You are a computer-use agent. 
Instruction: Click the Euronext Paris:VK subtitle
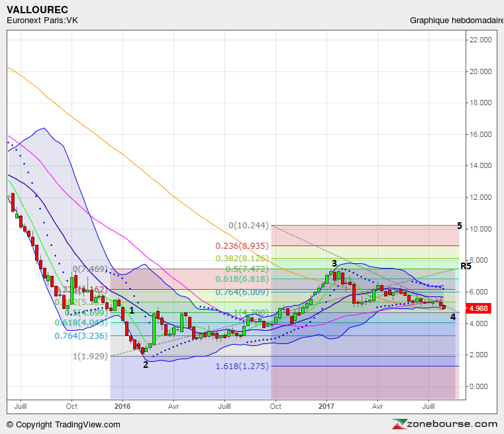click(x=42, y=21)
